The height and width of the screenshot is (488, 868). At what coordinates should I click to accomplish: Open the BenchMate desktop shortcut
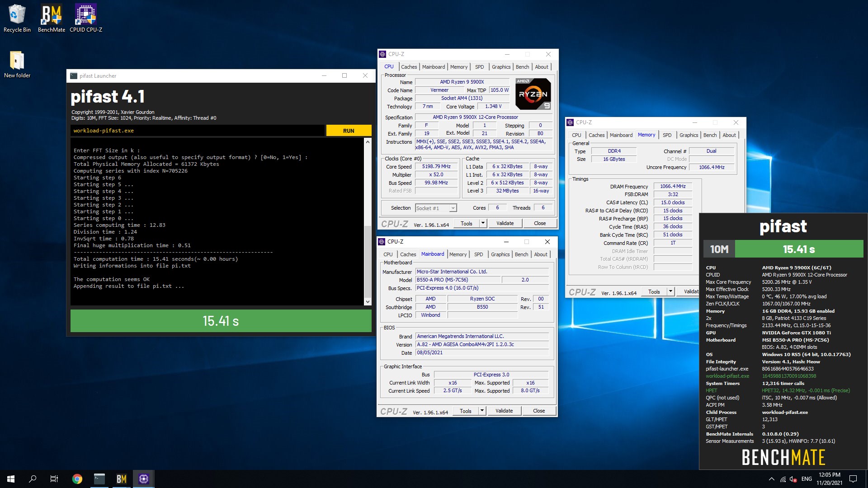(51, 19)
